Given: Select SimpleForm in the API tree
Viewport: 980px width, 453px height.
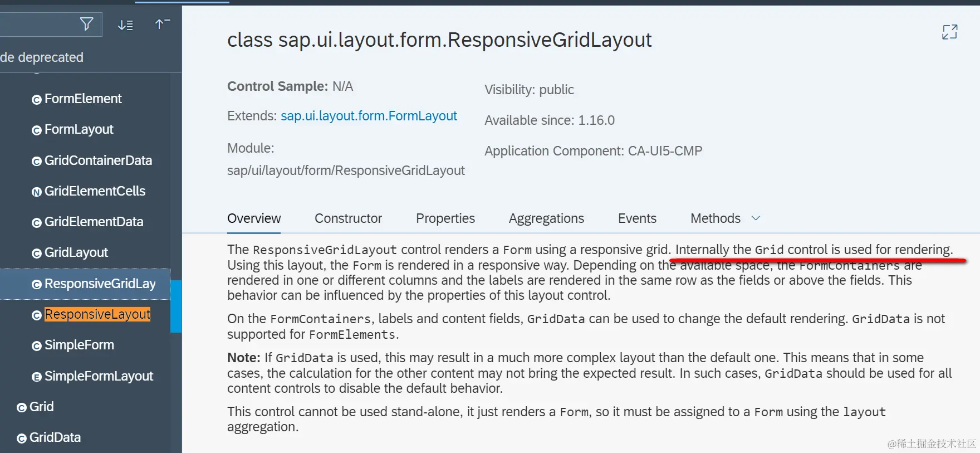Looking at the screenshot, I should pyautogui.click(x=79, y=345).
